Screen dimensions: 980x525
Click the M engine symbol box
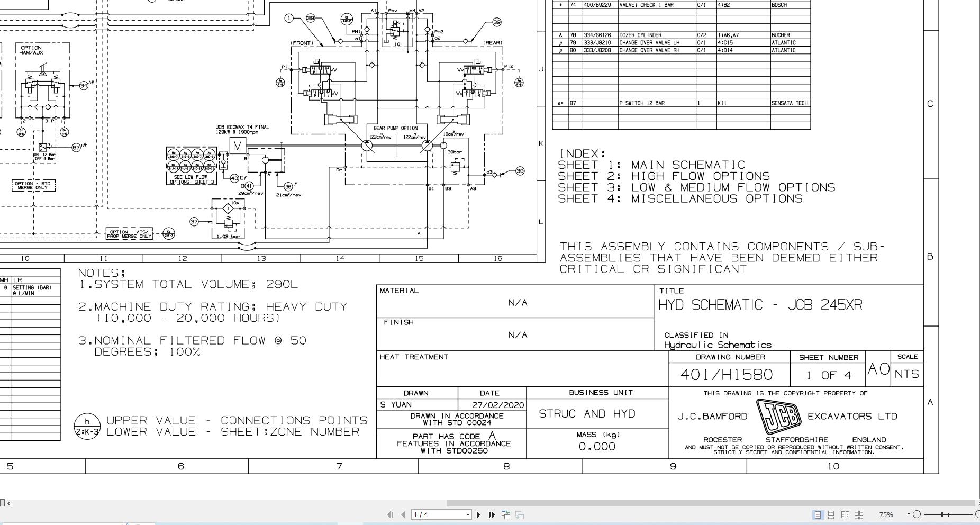[237, 146]
